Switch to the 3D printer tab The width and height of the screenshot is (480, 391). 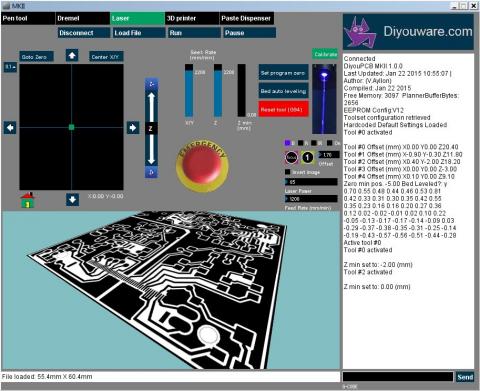(192, 19)
